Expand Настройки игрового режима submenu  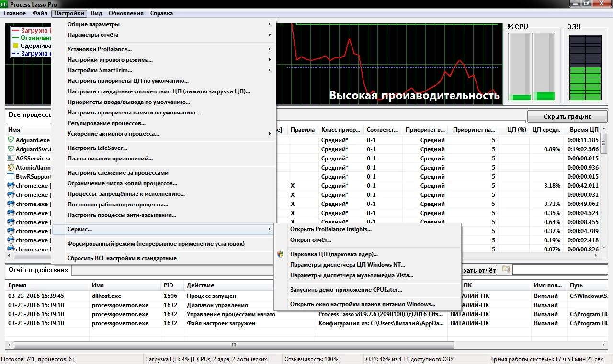164,60
